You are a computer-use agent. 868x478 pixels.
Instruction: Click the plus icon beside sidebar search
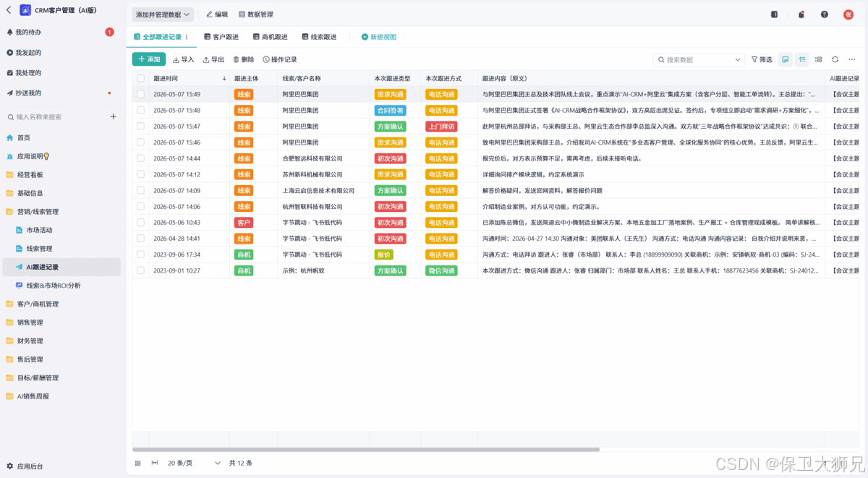pos(113,116)
